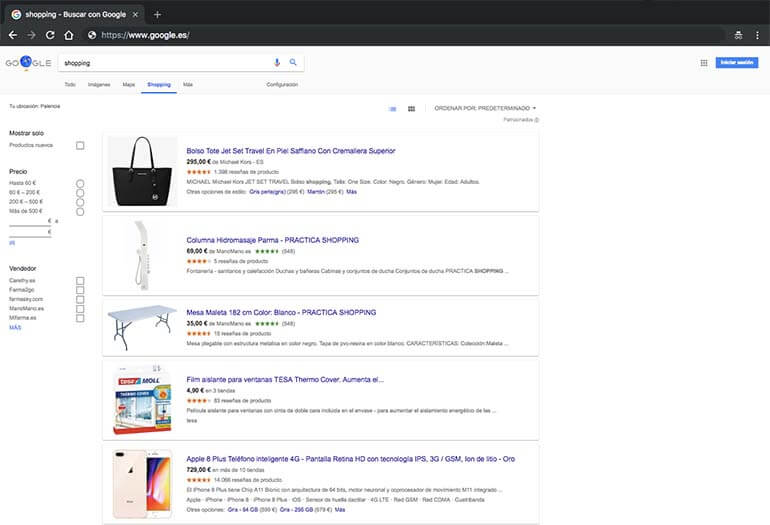Image resolution: width=770 pixels, height=525 pixels.
Task: Check Productos nuevos checkbox
Action: coord(80,145)
